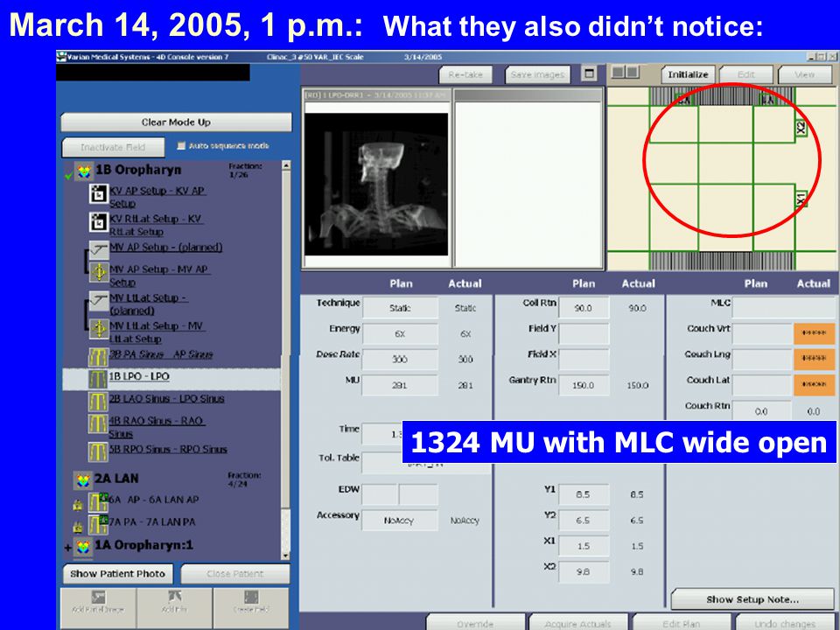Click the 1A Oropharyn:1 plan heart icon
The width and height of the screenshot is (840, 630).
click(83, 547)
